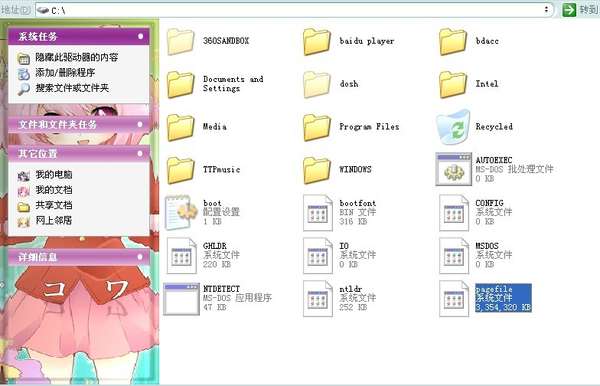Click the 'baidu player' folder name
600x386 pixels.
(367, 41)
